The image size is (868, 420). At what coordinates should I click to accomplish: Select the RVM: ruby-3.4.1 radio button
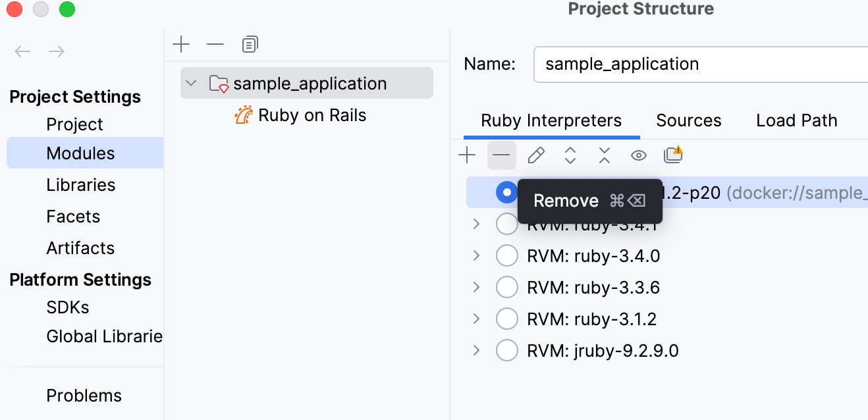pyautogui.click(x=507, y=224)
